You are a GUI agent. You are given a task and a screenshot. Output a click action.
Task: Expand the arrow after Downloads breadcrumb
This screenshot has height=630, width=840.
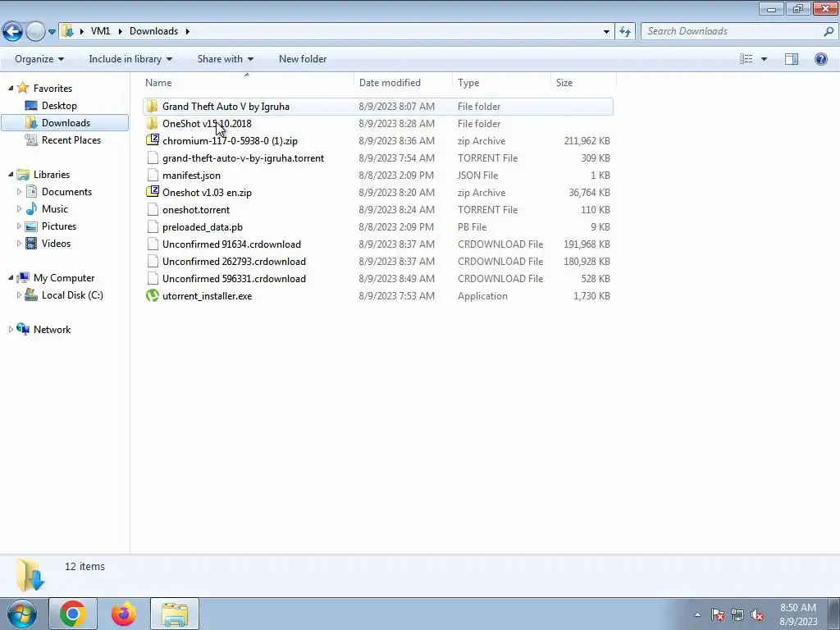point(188,31)
